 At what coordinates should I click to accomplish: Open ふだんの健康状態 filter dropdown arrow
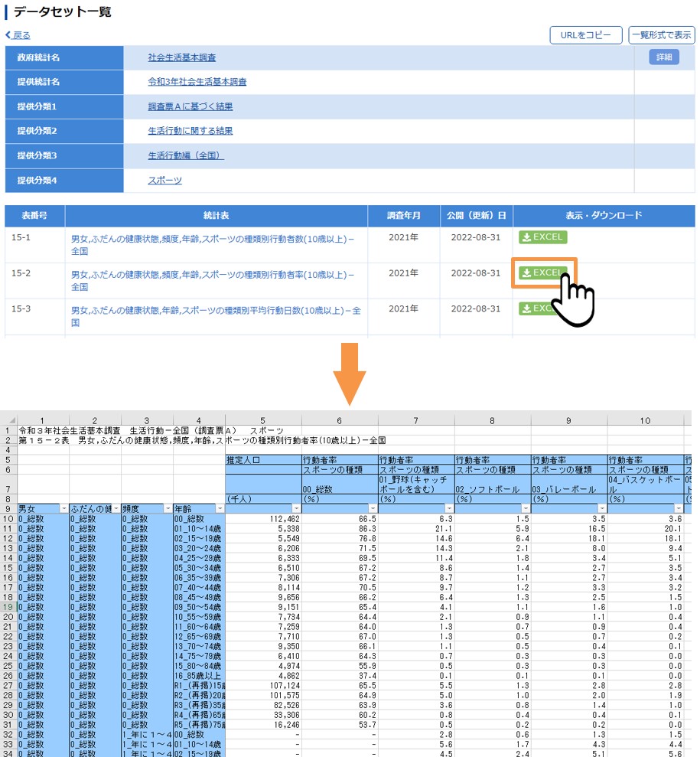click(116, 509)
